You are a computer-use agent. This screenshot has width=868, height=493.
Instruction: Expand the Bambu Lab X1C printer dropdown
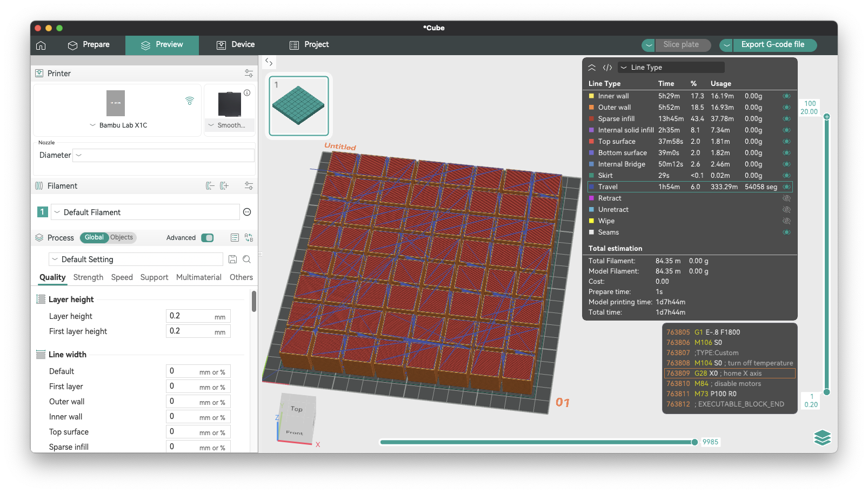tap(118, 125)
